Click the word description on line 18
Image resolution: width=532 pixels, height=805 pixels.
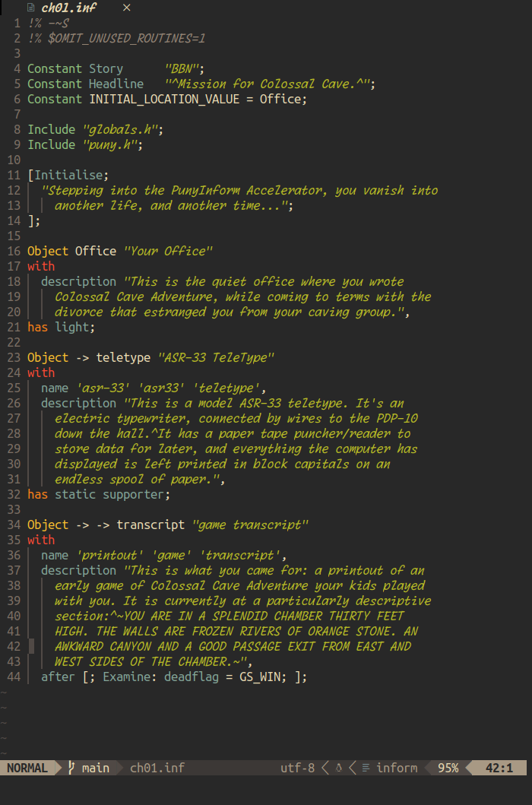(78, 281)
